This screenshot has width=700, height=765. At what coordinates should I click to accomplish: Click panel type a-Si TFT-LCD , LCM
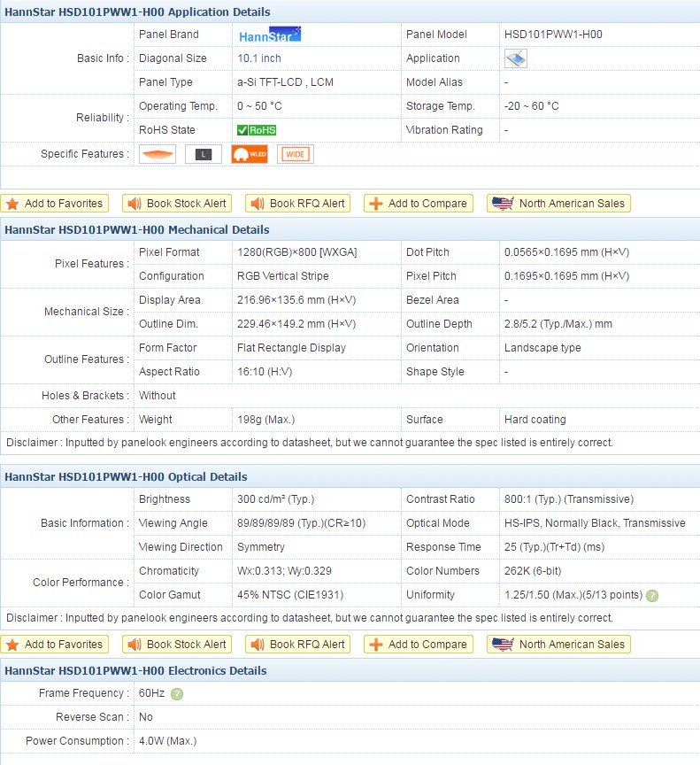point(285,82)
